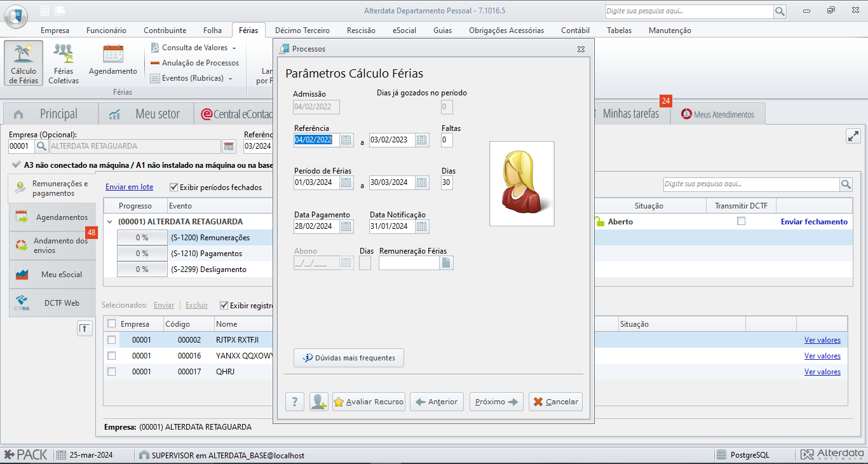Open DCTF Web side item
The image size is (868, 464).
[x=52, y=303]
